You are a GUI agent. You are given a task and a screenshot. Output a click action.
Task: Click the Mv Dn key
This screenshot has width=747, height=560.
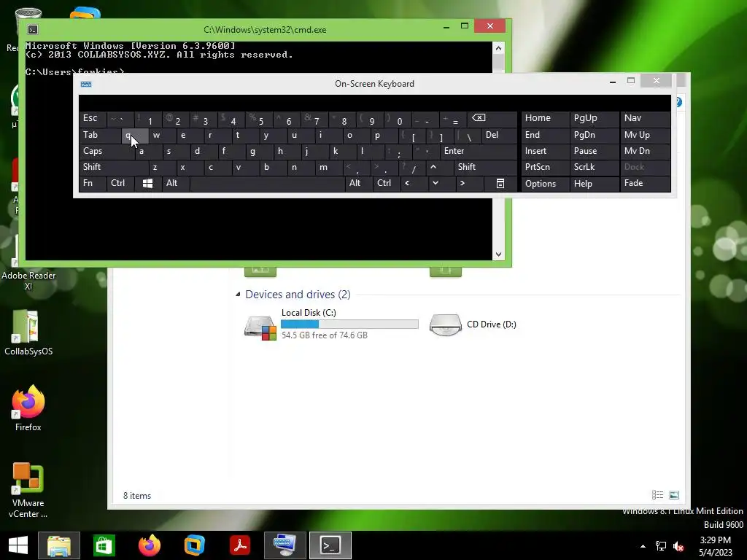[x=645, y=151]
